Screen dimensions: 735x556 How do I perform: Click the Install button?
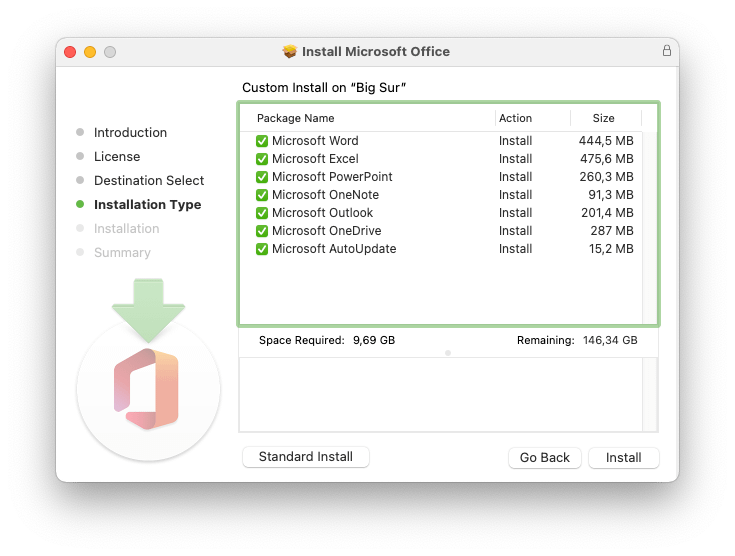(x=623, y=457)
